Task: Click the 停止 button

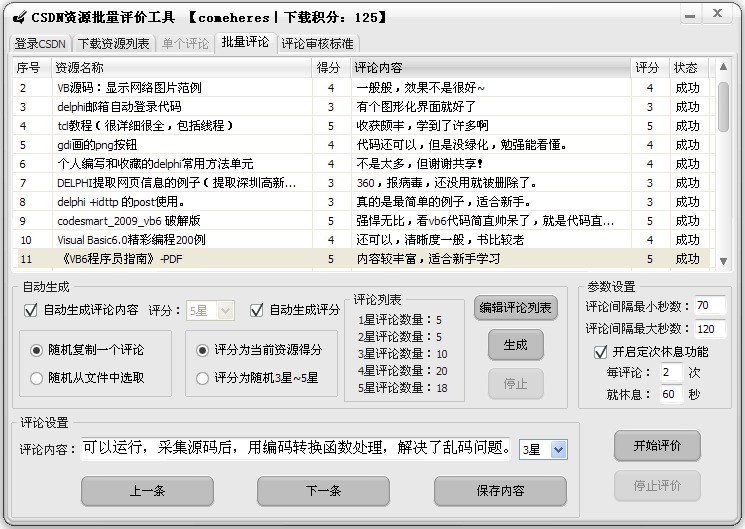Action: tap(516, 383)
